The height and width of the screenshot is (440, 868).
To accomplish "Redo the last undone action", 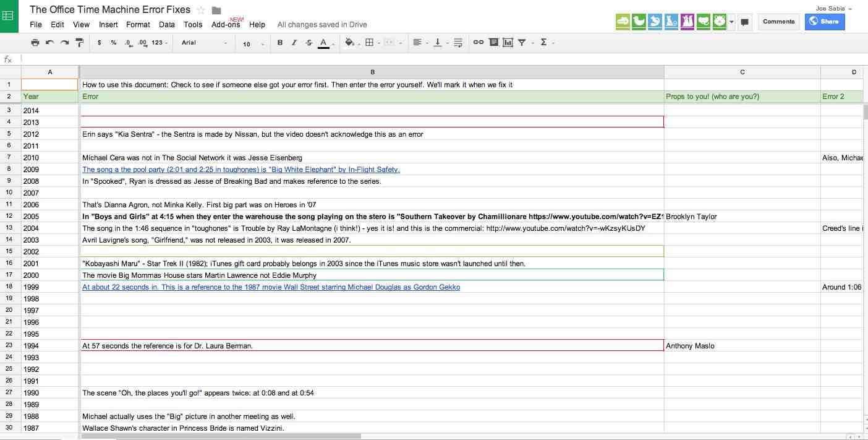I will click(x=64, y=43).
